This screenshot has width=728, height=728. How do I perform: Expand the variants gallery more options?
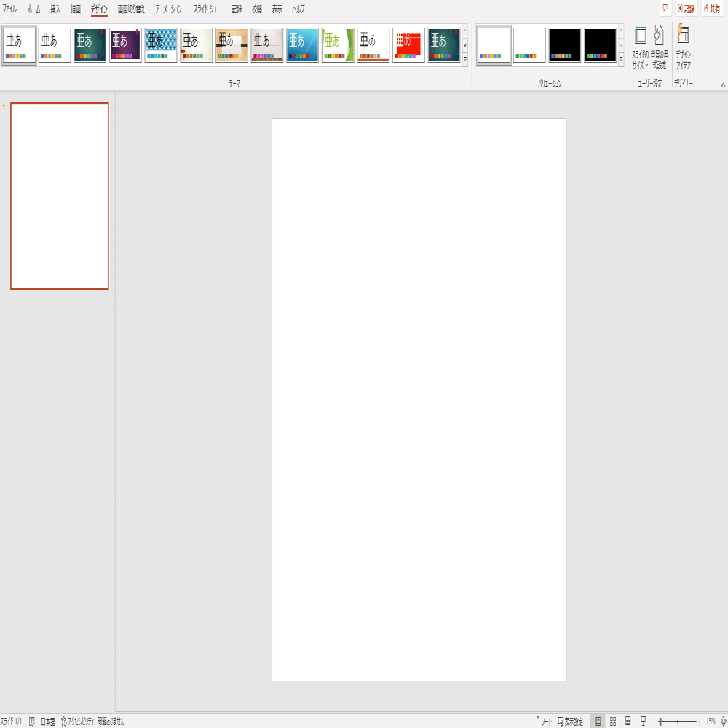pyautogui.click(x=621, y=59)
